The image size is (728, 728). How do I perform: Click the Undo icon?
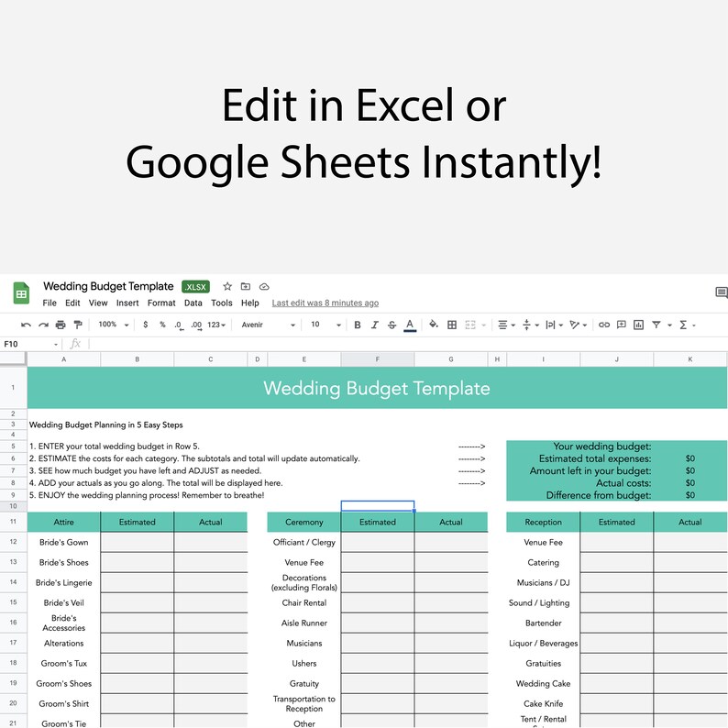point(26,325)
